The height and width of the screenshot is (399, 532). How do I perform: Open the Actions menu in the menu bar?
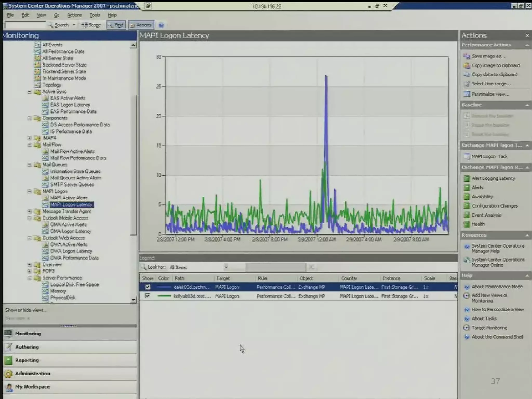pos(74,15)
